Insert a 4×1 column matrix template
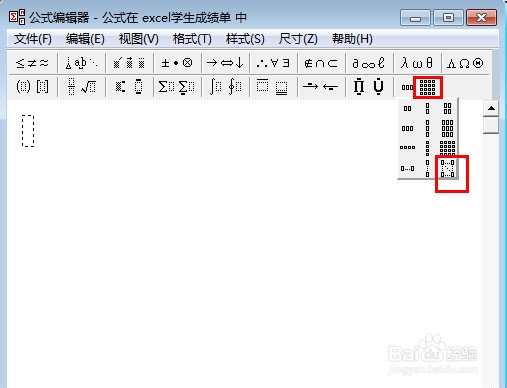Image resolution: width=507 pixels, height=388 pixels. point(427,148)
